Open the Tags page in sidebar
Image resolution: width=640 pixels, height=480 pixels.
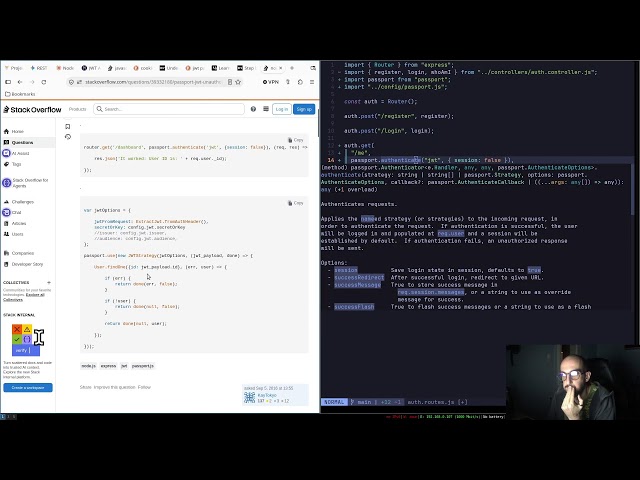coord(13,164)
